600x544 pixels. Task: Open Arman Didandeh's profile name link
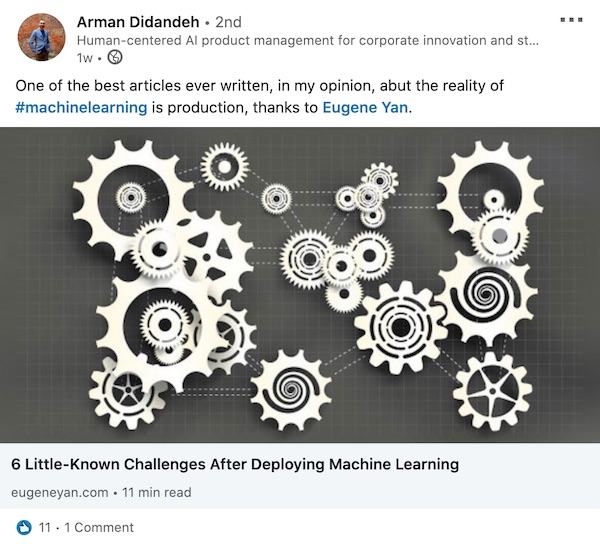coord(138,22)
